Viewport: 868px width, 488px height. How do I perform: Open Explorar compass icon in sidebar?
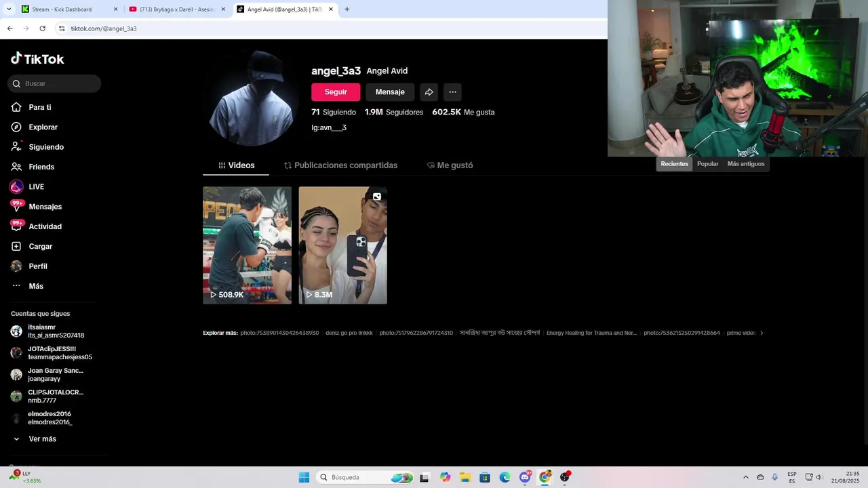(x=16, y=127)
